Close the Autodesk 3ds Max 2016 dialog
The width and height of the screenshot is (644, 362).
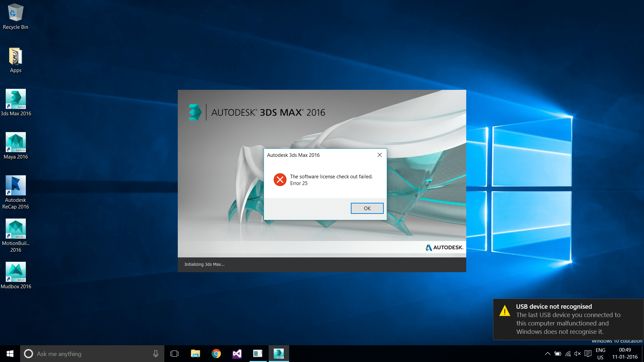coord(379,155)
